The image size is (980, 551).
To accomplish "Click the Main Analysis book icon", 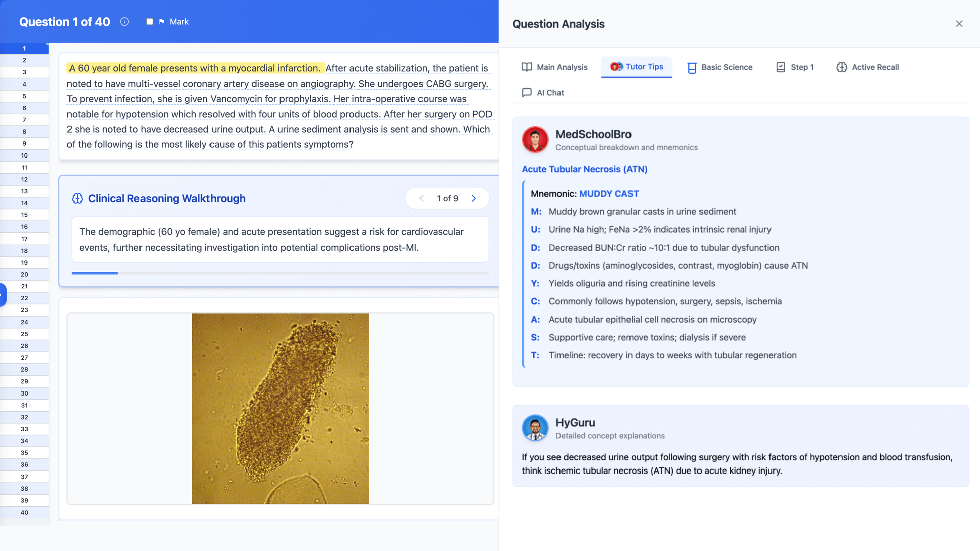I will coord(527,67).
